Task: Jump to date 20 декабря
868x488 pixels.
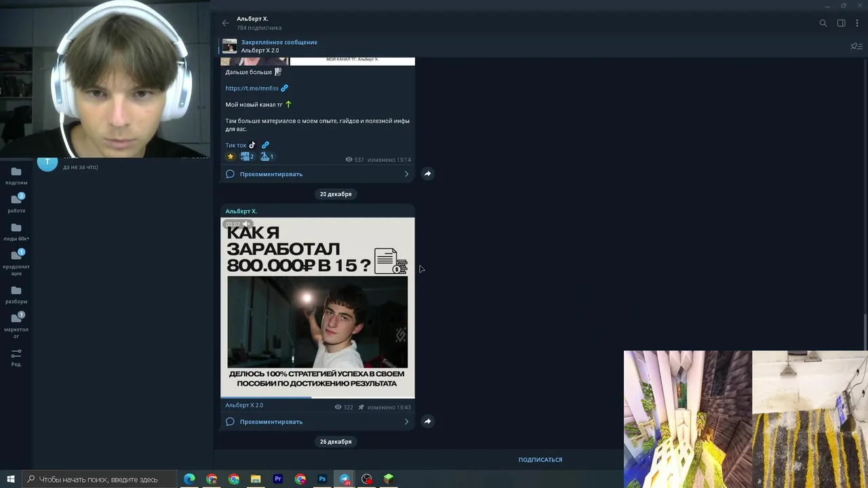Action: [x=336, y=194]
